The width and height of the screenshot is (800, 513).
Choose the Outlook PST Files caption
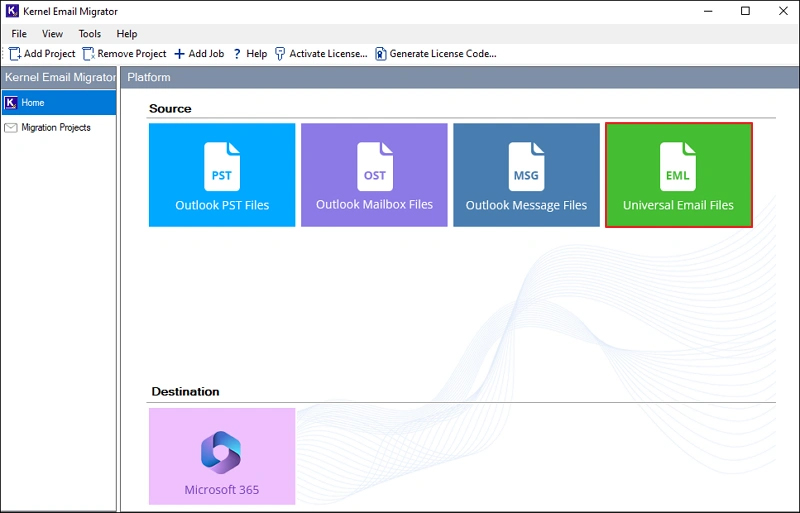click(x=222, y=205)
